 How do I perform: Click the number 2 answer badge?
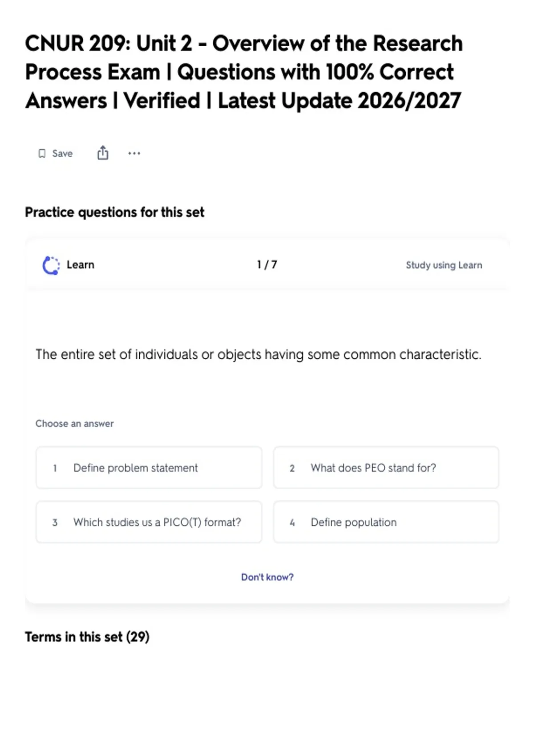[292, 468]
